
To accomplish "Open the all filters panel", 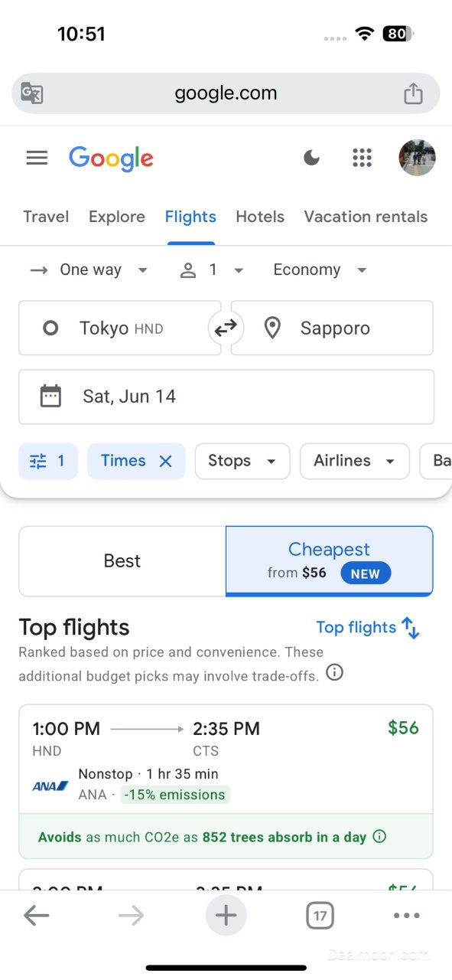I will tap(47, 461).
